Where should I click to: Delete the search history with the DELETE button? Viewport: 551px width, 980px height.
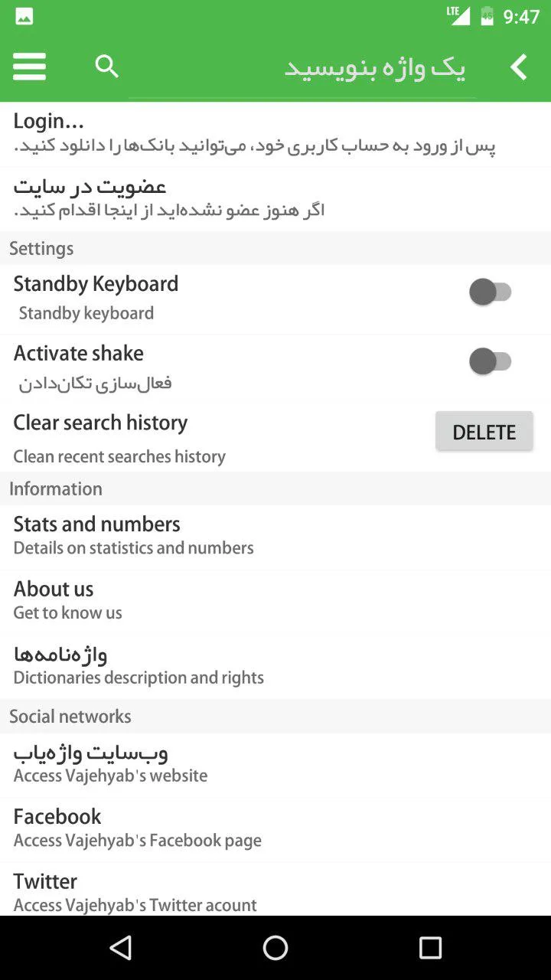pyautogui.click(x=484, y=432)
